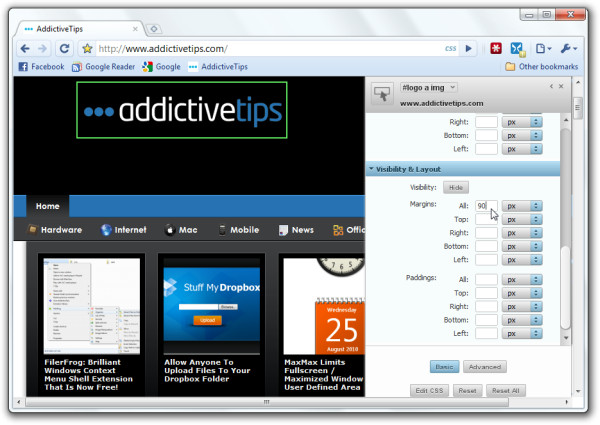Open the Internet category
Image resolution: width=600 pixels, height=425 pixels.
124,230
